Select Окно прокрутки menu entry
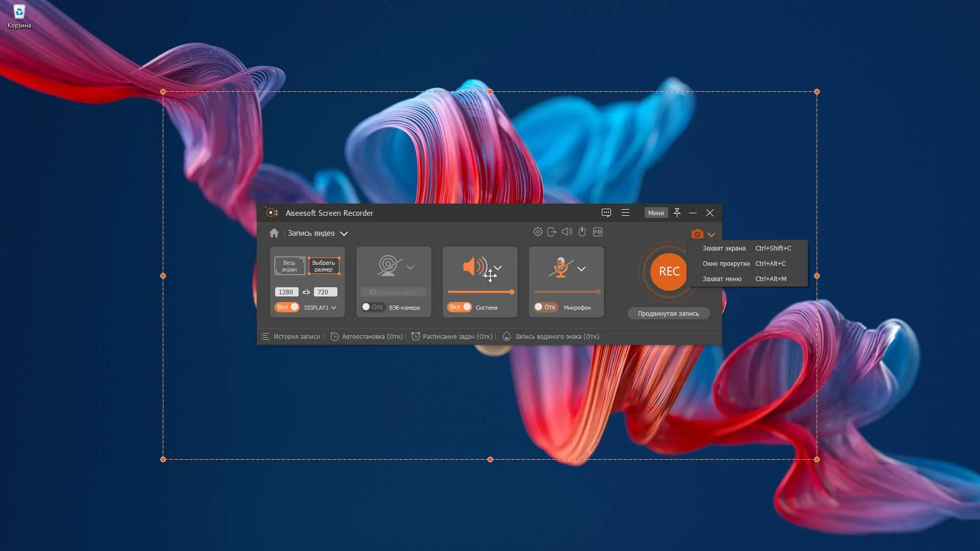This screenshot has width=980, height=551. [726, 264]
